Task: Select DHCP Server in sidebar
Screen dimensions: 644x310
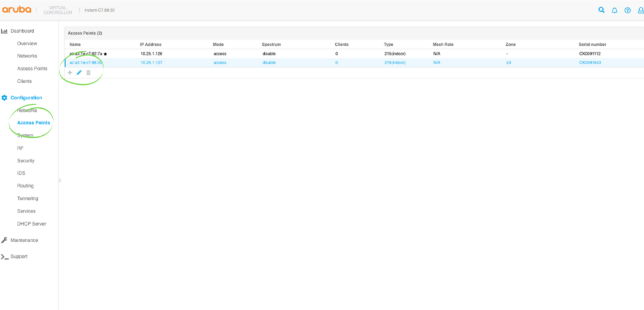Action: (x=31, y=224)
